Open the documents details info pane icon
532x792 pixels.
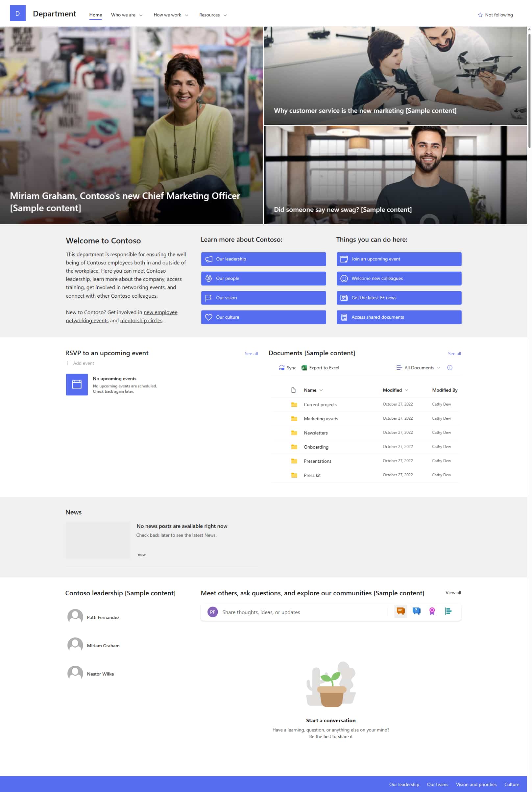(449, 367)
